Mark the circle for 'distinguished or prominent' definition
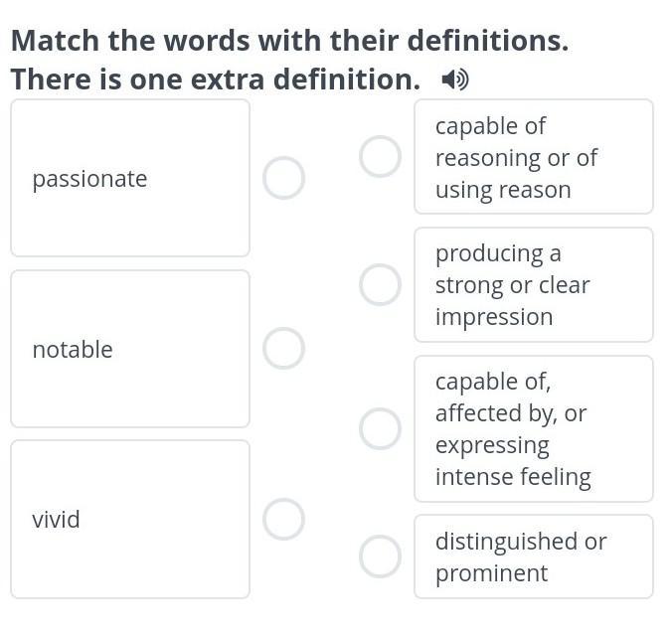This screenshot has height=636, width=672. (380, 556)
